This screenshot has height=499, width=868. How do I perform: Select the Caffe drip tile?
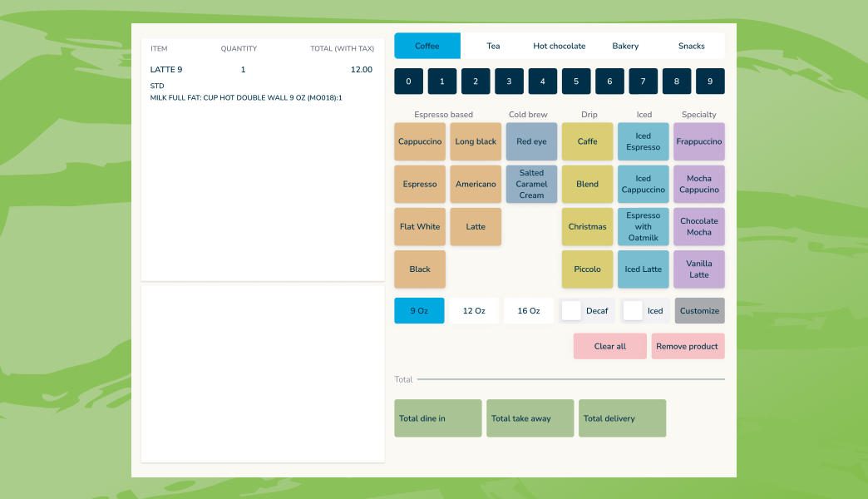[x=587, y=141]
